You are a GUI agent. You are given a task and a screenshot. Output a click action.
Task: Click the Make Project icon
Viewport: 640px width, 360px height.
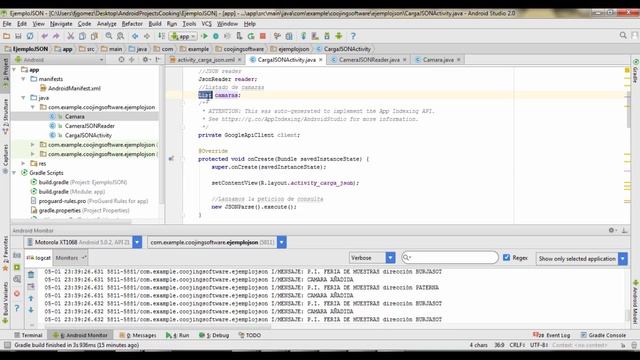pos(162,36)
